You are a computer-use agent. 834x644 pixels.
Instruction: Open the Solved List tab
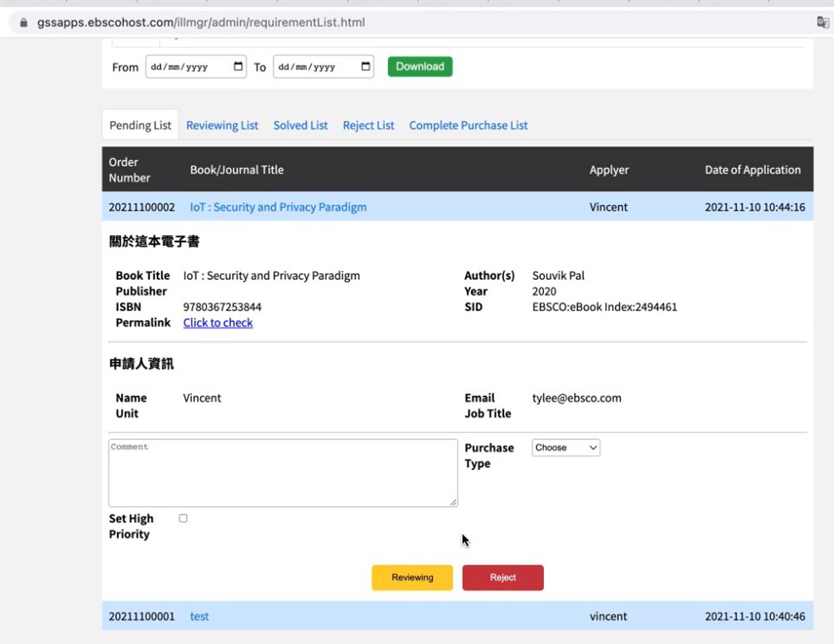[300, 125]
